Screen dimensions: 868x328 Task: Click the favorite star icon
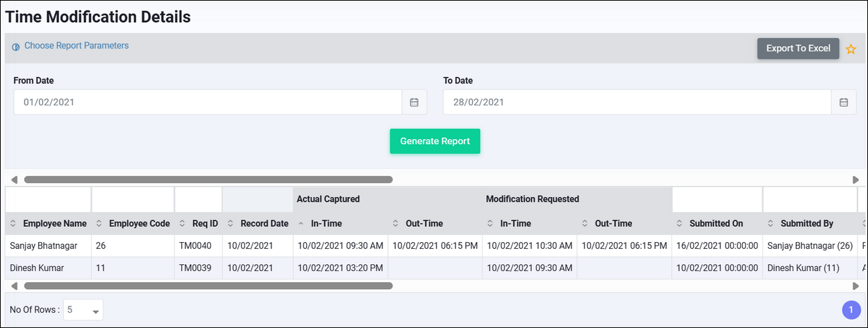pyautogui.click(x=851, y=49)
